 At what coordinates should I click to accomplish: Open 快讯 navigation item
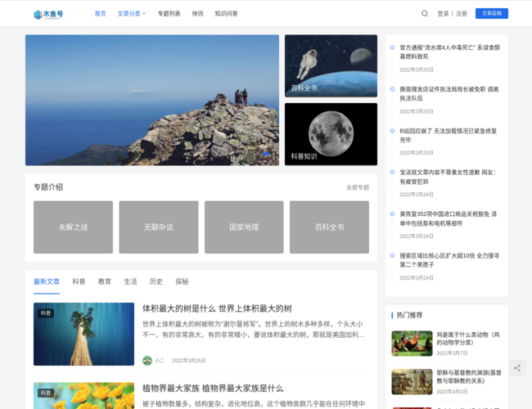click(x=198, y=14)
